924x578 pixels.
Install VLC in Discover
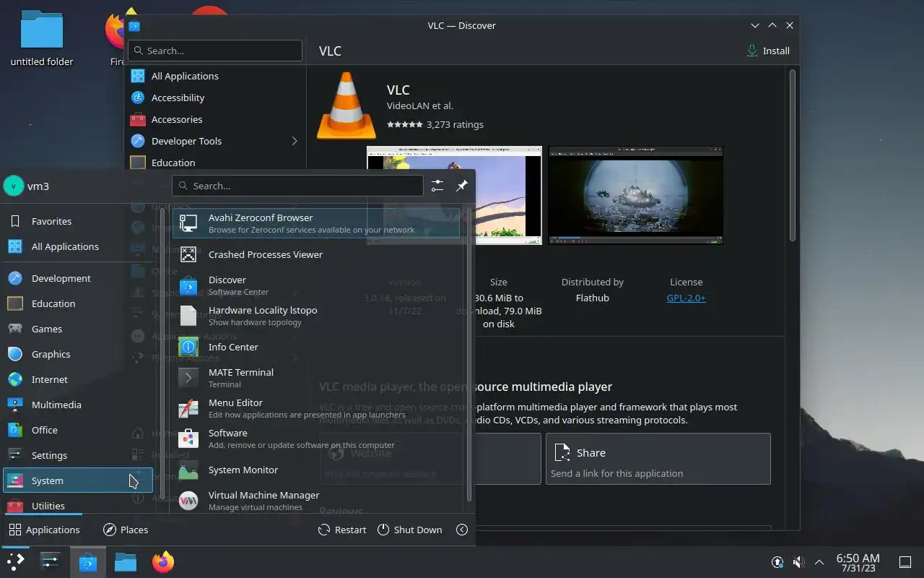click(x=768, y=51)
